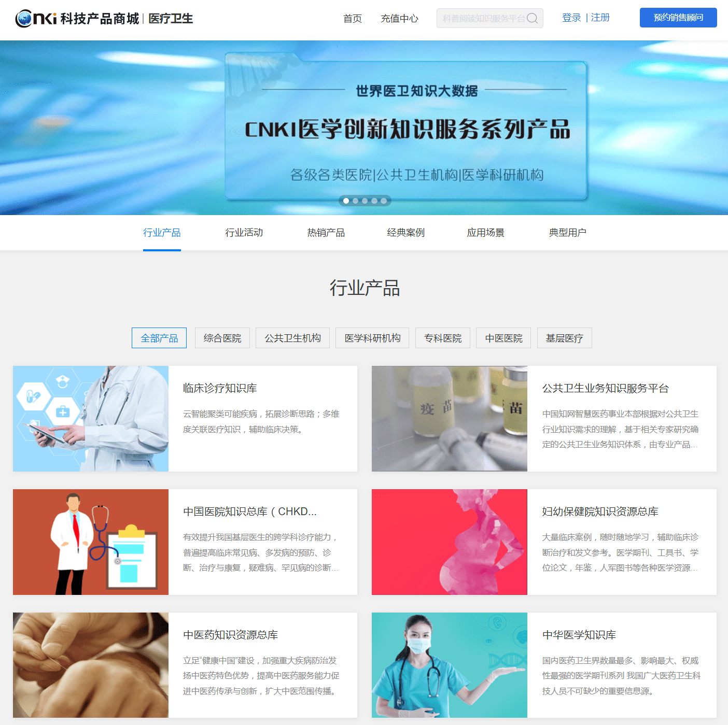This screenshot has width=728, height=725.
Task: Select the fourth carousel dot
Action: coord(374,201)
